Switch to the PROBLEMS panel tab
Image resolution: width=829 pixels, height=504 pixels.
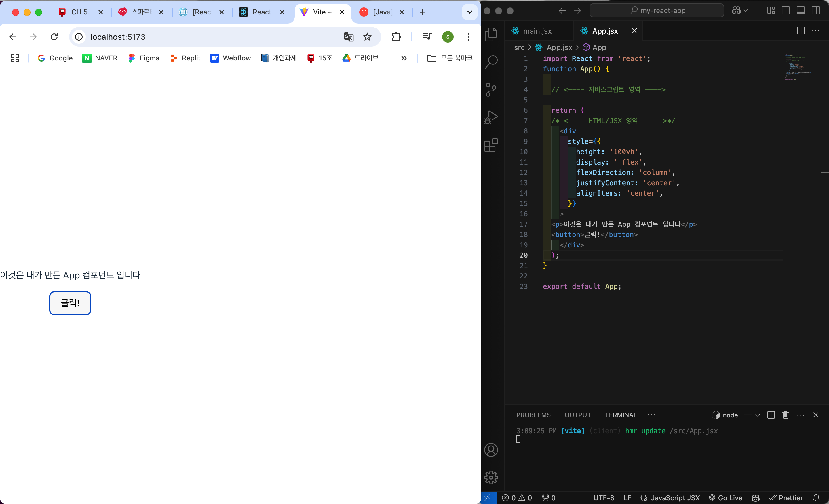point(533,415)
